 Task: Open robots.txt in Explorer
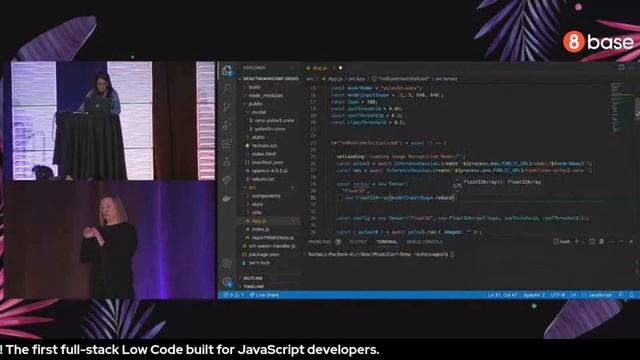(263, 179)
